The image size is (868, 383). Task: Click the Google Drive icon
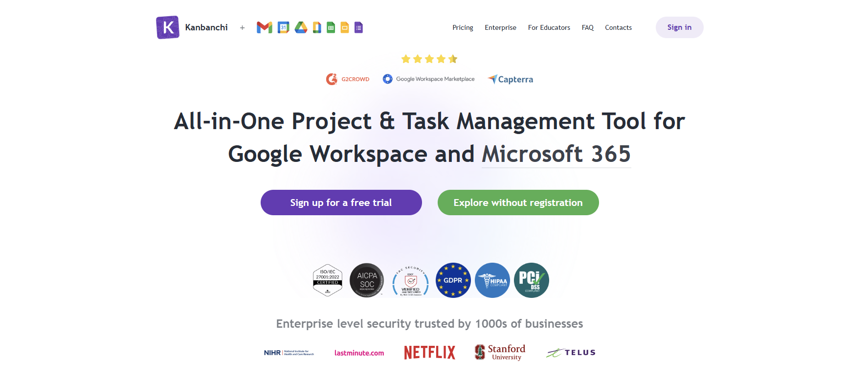(301, 27)
